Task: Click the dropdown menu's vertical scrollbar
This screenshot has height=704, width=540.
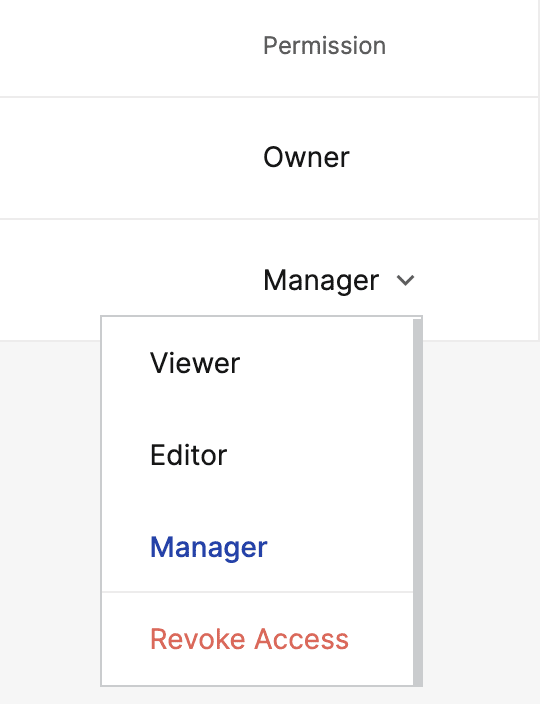Action: (x=417, y=502)
